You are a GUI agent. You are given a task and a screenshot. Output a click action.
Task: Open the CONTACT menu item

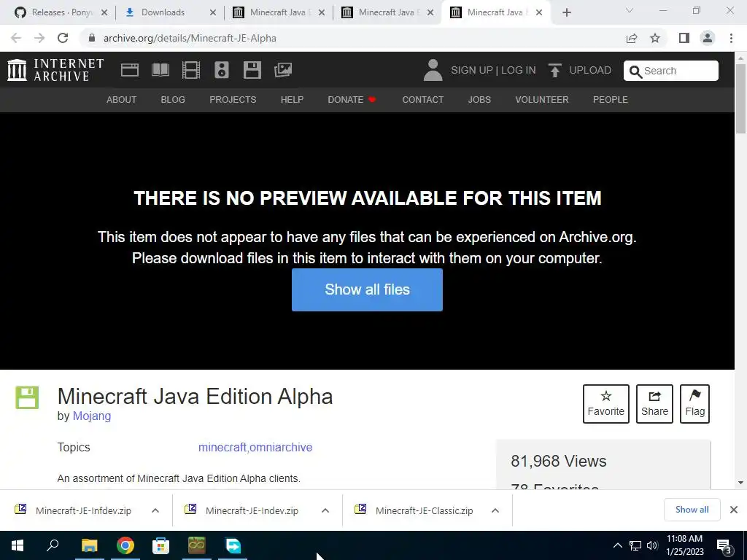coord(422,99)
